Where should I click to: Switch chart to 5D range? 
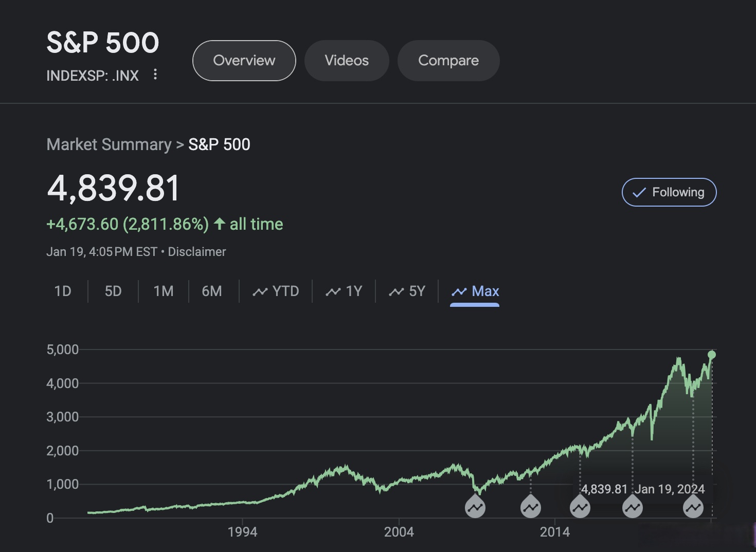[x=113, y=291]
